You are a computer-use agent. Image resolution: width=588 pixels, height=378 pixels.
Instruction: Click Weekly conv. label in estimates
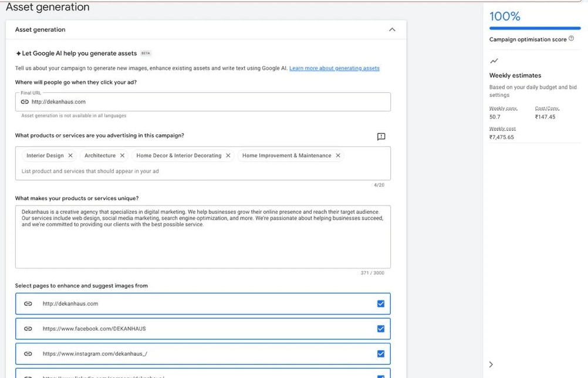coord(503,109)
